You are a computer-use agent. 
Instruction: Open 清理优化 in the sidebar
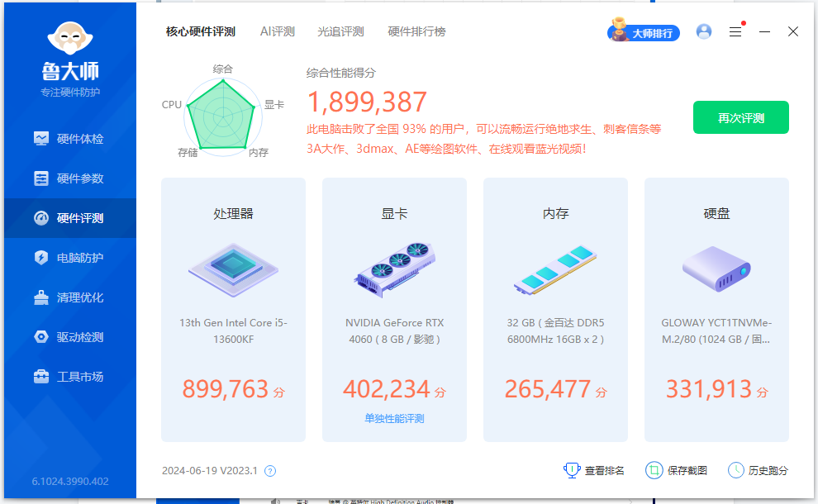pyautogui.click(x=70, y=297)
